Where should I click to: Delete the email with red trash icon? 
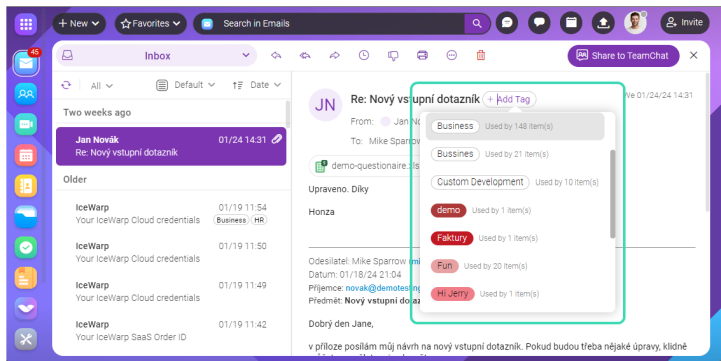point(481,56)
